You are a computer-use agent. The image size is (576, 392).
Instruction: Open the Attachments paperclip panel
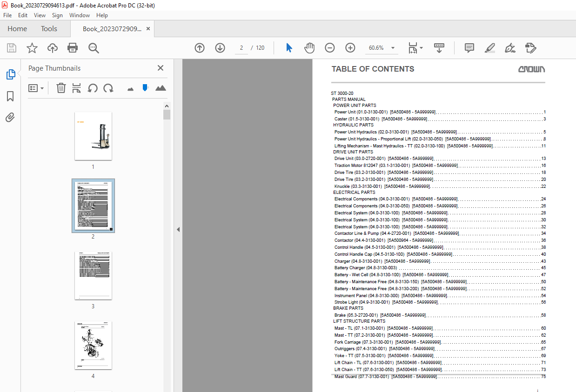10,118
